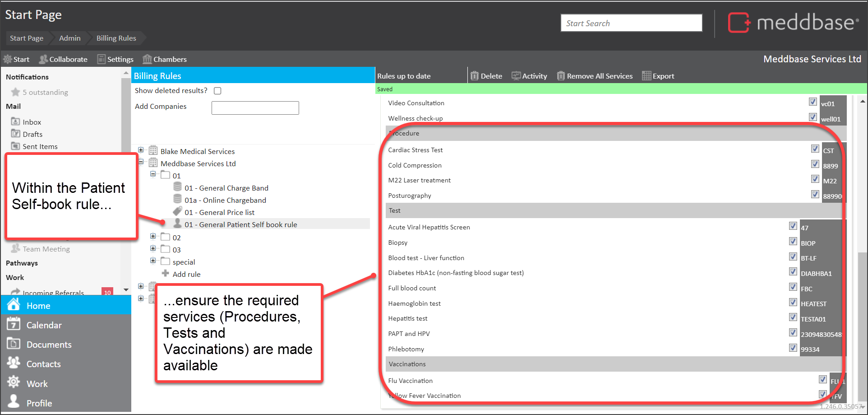Enable the Show deleted results checkbox
This screenshot has height=415, width=868.
217,91
